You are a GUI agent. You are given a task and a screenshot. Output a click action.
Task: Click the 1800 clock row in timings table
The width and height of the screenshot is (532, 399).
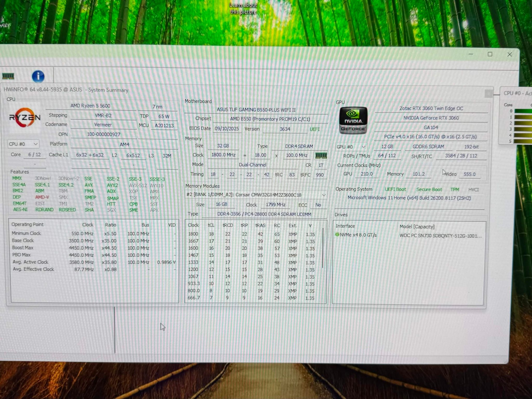tap(251, 234)
